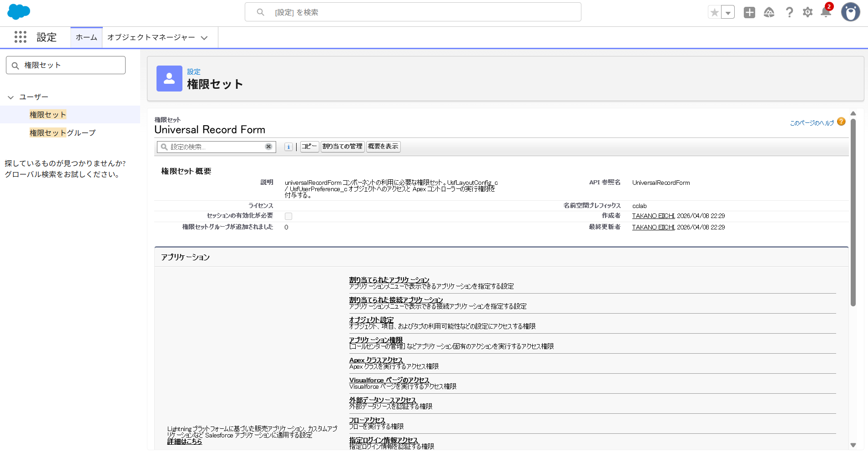Open the user avatar menu

pyautogui.click(x=851, y=12)
